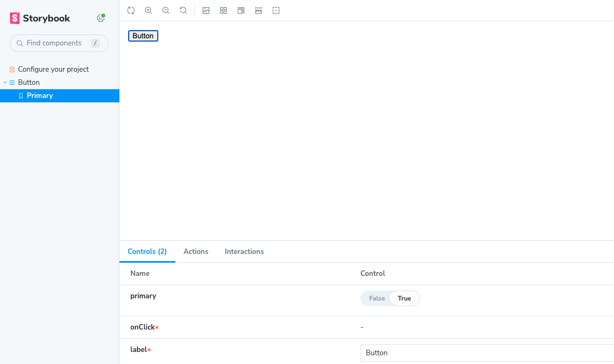Select the Primary story in sidebar
This screenshot has height=364, width=614.
click(x=40, y=96)
